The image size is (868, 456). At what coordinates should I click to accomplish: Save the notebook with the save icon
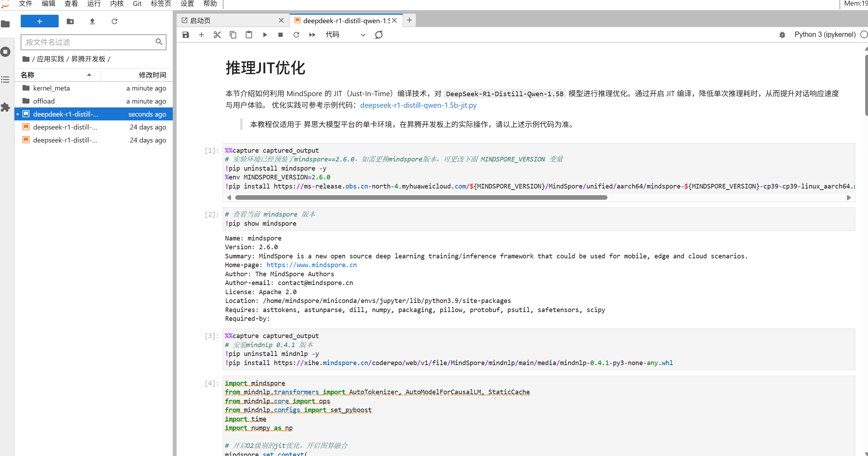186,35
